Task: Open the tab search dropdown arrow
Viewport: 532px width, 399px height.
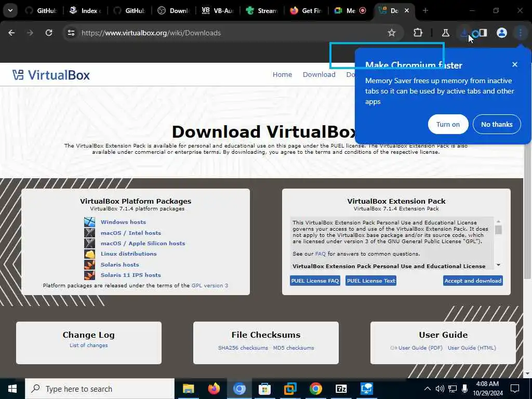Action: [x=10, y=10]
